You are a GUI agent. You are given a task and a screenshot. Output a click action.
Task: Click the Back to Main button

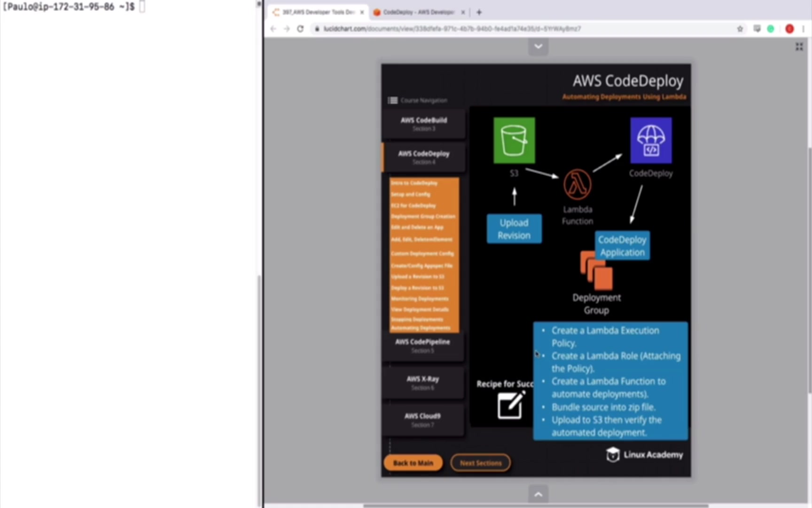(413, 463)
